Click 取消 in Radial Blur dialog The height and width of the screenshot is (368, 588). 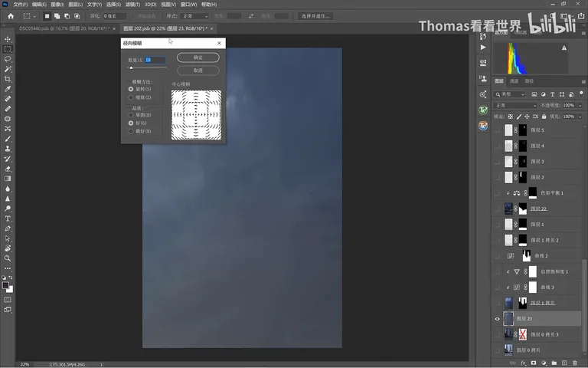[198, 71]
